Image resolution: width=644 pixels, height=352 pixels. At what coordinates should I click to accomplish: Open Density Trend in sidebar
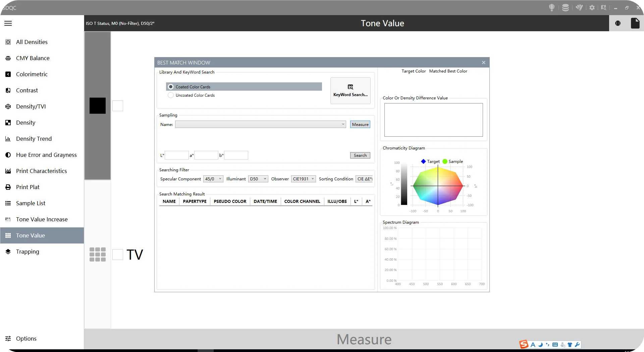(x=34, y=139)
